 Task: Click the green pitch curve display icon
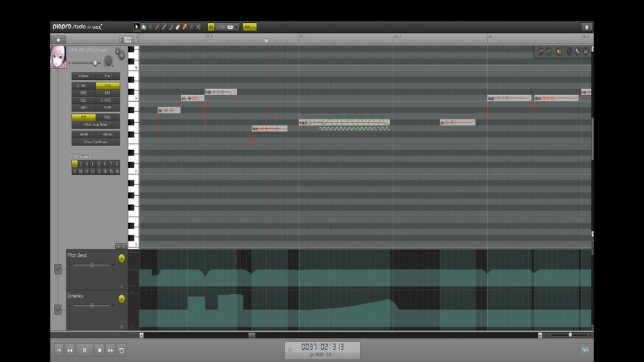(549, 52)
